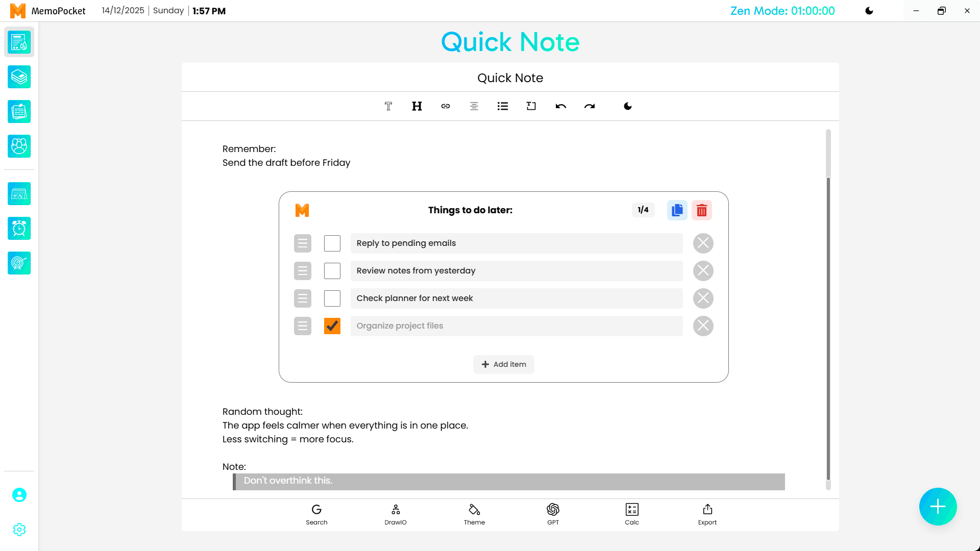Click the Don't overthink this quote block
This screenshot has width=980, height=551.
[509, 482]
